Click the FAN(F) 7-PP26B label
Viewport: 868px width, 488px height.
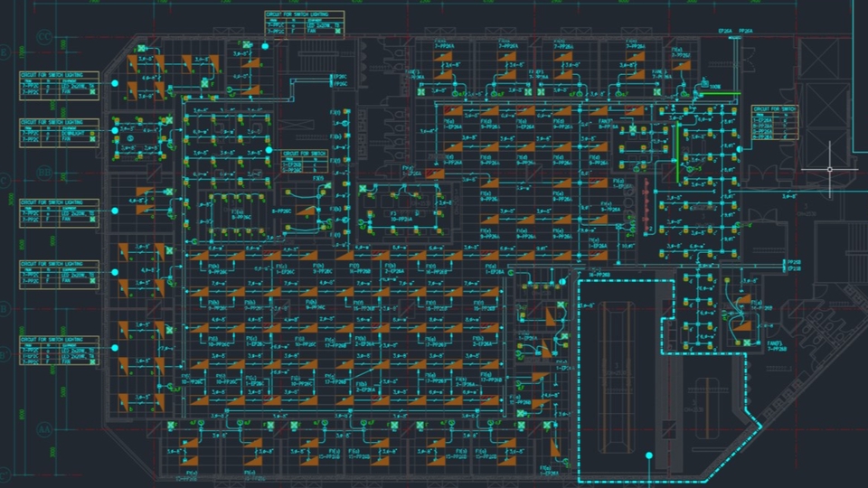pyautogui.click(x=778, y=346)
